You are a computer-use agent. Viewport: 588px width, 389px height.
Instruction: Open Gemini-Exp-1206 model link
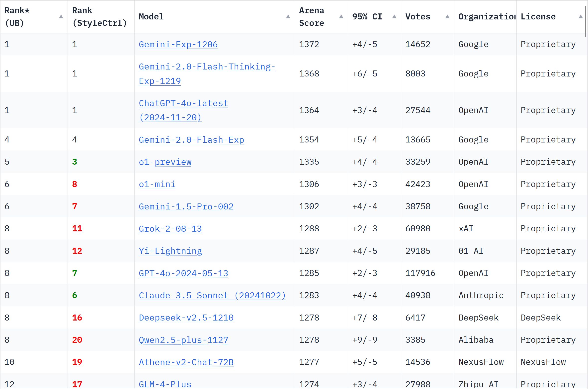point(178,44)
